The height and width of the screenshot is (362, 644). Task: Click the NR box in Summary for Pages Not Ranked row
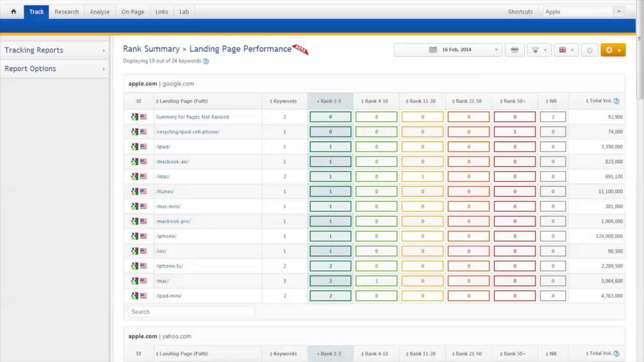coord(553,117)
